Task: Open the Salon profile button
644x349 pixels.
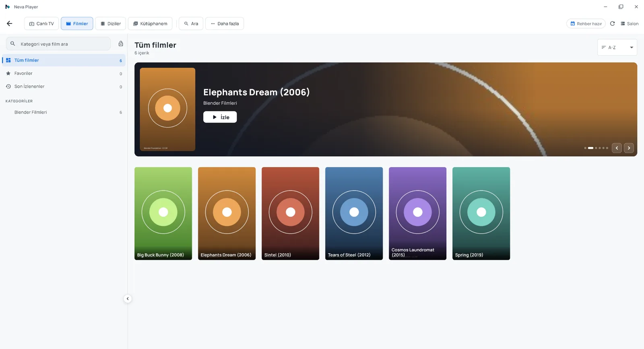Action: (630, 23)
